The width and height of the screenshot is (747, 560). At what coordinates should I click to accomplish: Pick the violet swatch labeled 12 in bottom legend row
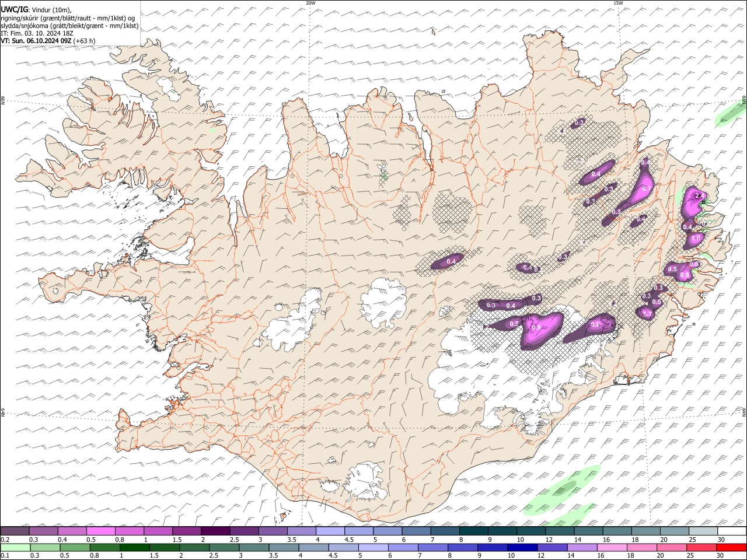[x=552, y=547]
